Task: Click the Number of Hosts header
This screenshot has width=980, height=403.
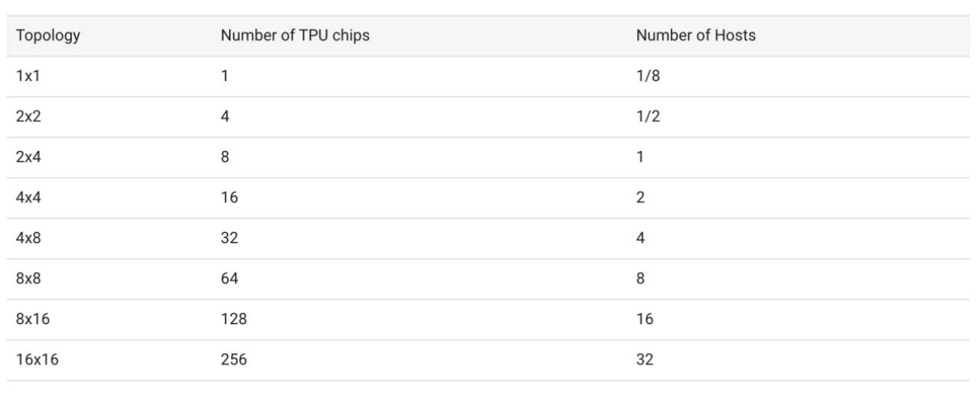Action: (x=696, y=36)
